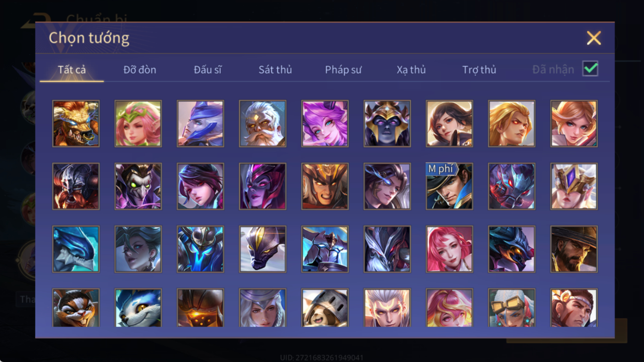Select the pink-haired elf with leaf crown
Screen dimensions: 644x362
[x=138, y=124]
